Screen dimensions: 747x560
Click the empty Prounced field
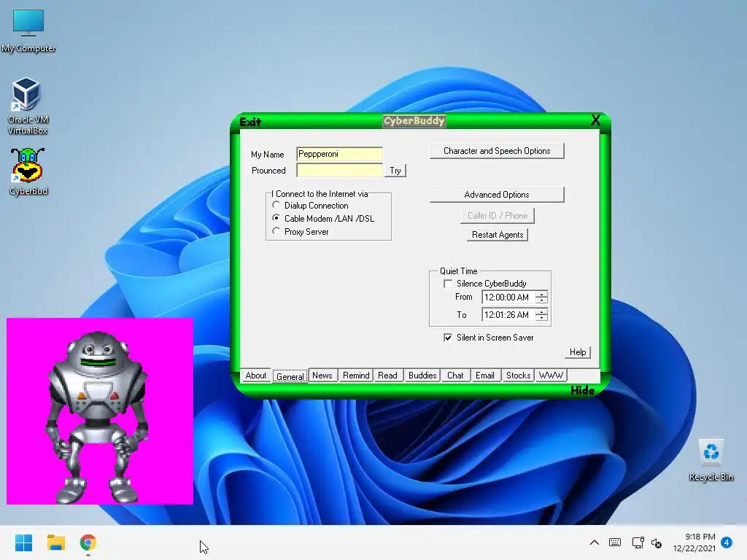[339, 170]
